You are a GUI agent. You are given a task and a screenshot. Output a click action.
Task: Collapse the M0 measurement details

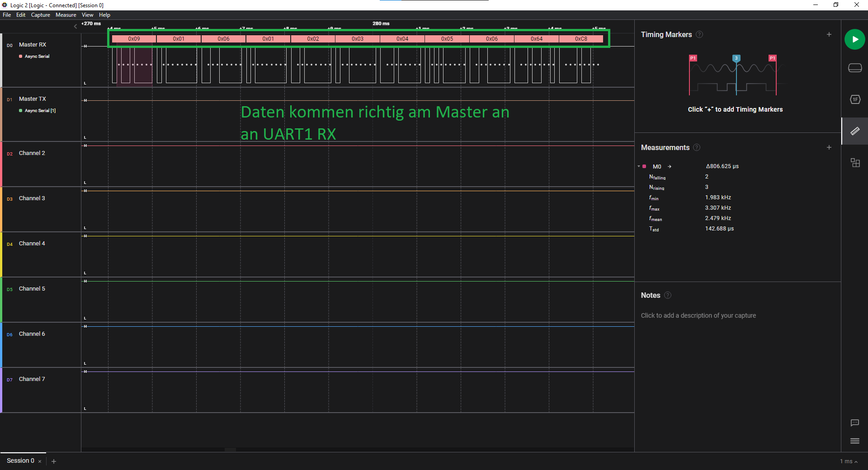tap(639, 166)
